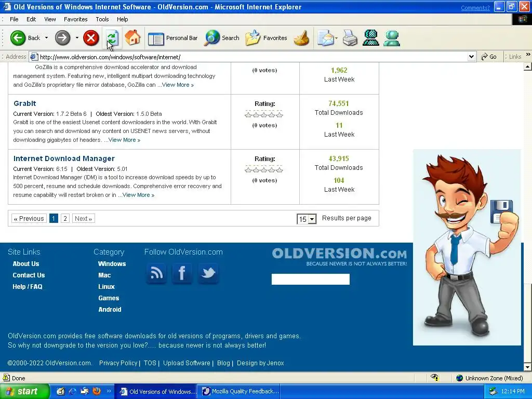The image size is (532, 399).
Task: Click the green Messenger person icon
Action: 392,38
